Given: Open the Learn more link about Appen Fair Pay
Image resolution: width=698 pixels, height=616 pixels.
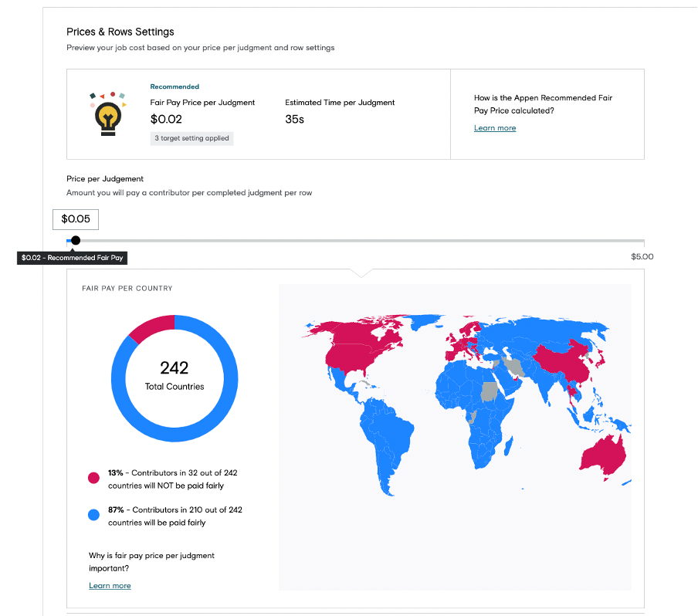Looking at the screenshot, I should pos(495,128).
